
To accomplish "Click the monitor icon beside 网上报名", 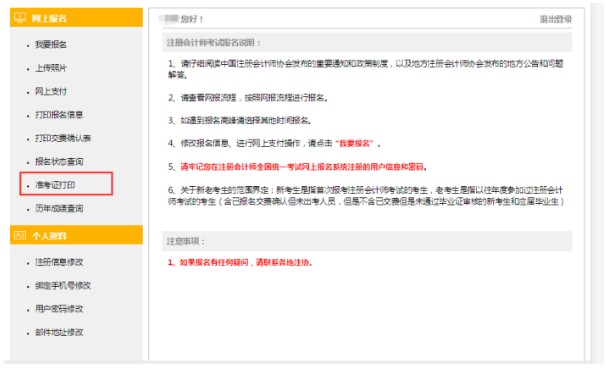I will coord(20,18).
